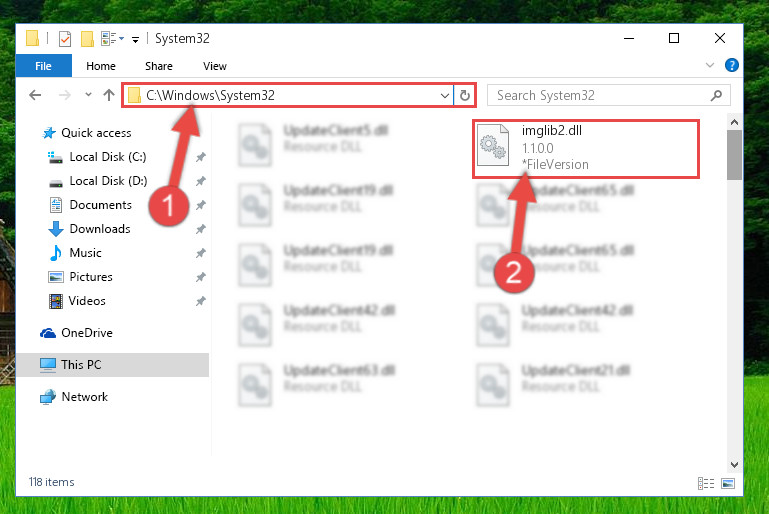Open This PC in the navigation pane
769x514 pixels.
[81, 364]
